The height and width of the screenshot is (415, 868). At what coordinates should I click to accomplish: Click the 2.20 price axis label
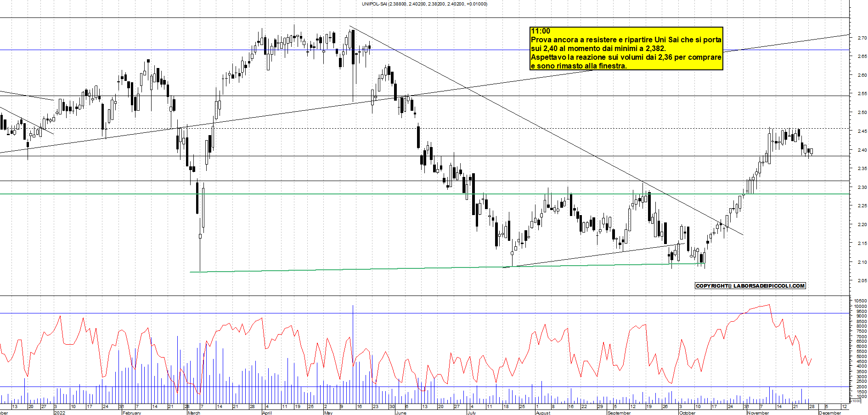(x=862, y=224)
